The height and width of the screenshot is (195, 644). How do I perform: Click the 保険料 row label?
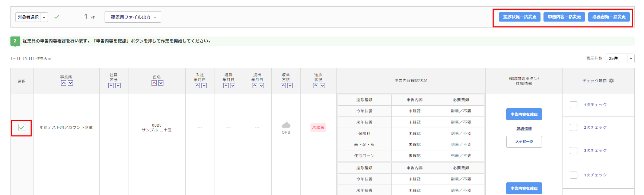tap(364, 133)
